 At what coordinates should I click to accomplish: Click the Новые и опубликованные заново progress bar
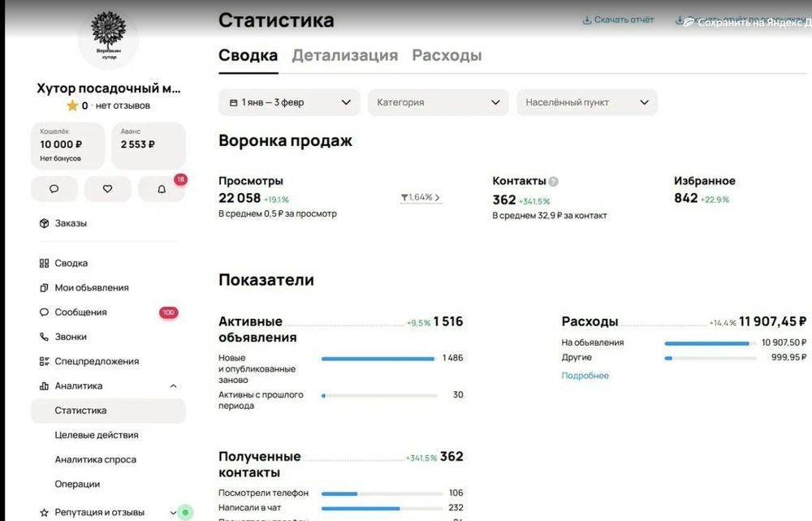379,359
